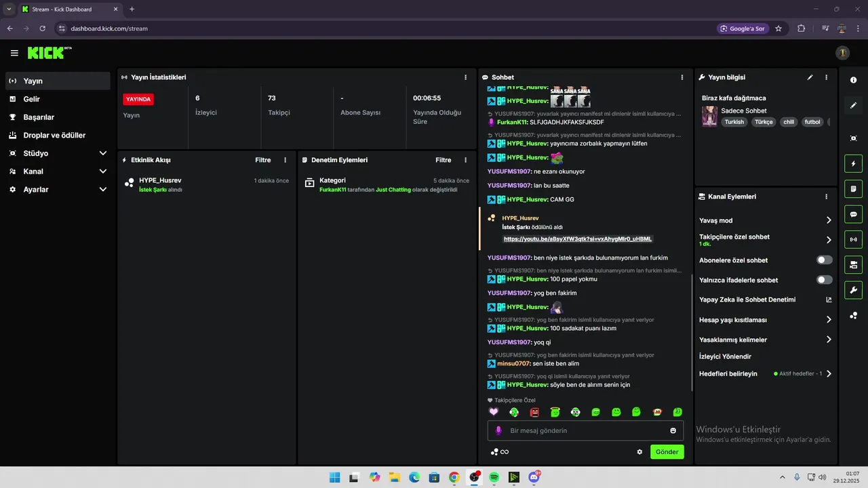Click the camera capture icon in right rail
The image size is (868, 488).
853,138
